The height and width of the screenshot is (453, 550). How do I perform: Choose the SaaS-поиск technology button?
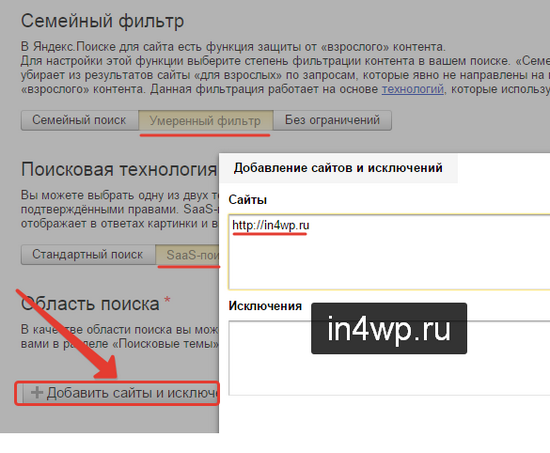[187, 254]
